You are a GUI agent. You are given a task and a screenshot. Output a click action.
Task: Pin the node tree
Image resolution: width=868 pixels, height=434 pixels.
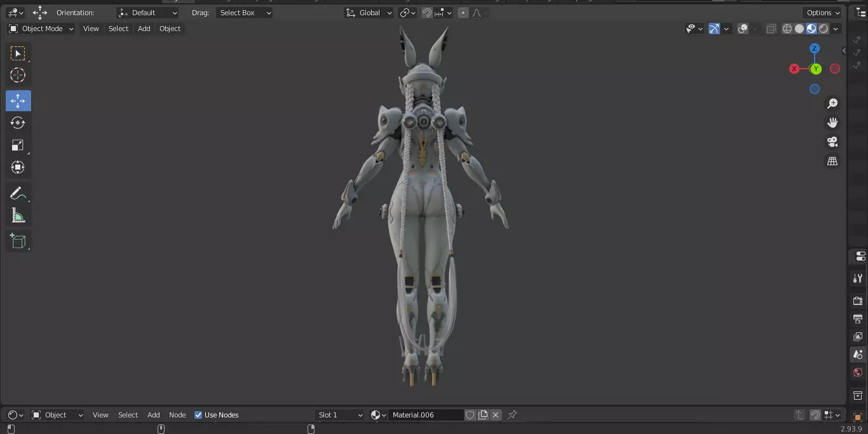pyautogui.click(x=512, y=415)
